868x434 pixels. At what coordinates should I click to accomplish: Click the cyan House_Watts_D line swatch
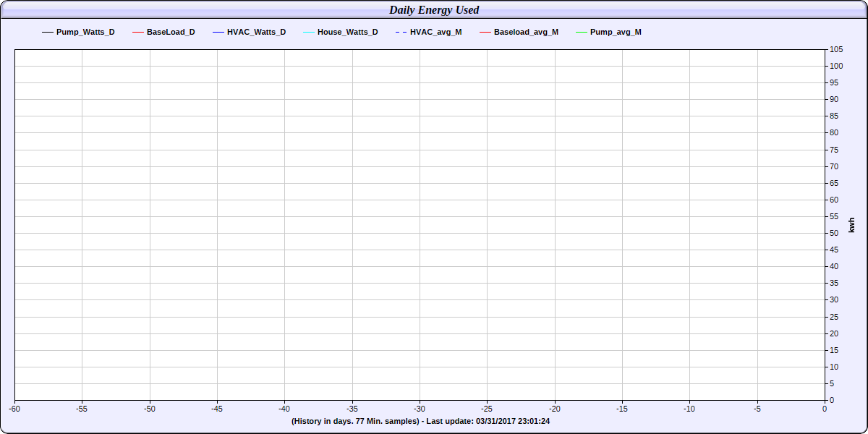click(x=309, y=33)
